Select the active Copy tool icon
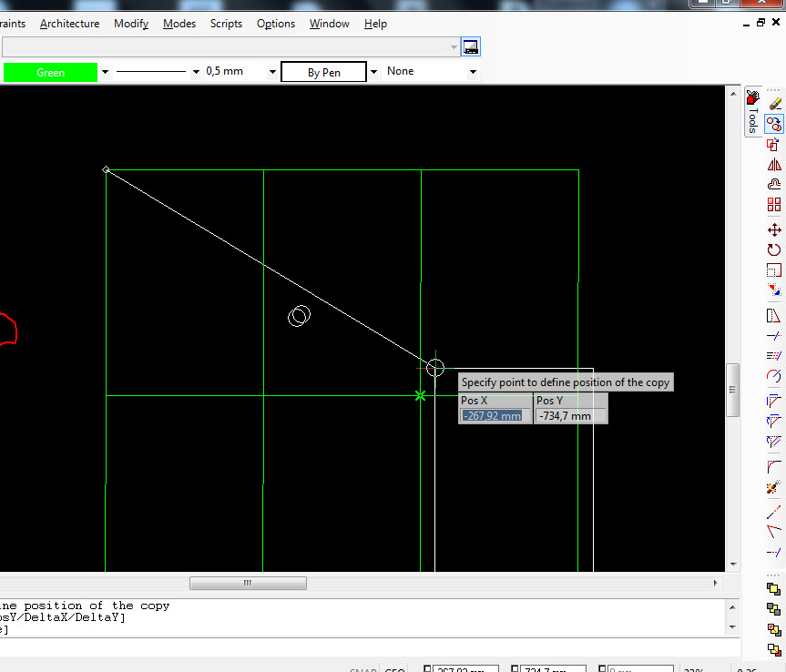 pyautogui.click(x=774, y=124)
